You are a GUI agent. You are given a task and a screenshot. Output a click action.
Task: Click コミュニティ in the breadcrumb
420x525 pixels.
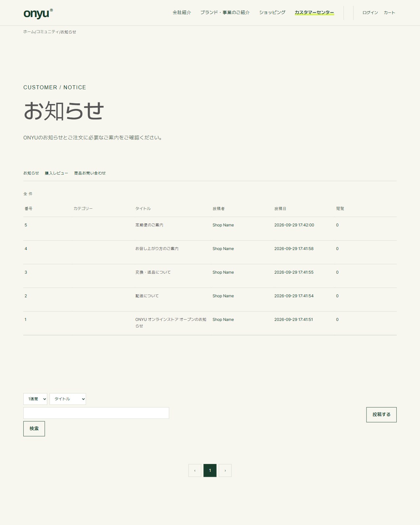pyautogui.click(x=48, y=32)
